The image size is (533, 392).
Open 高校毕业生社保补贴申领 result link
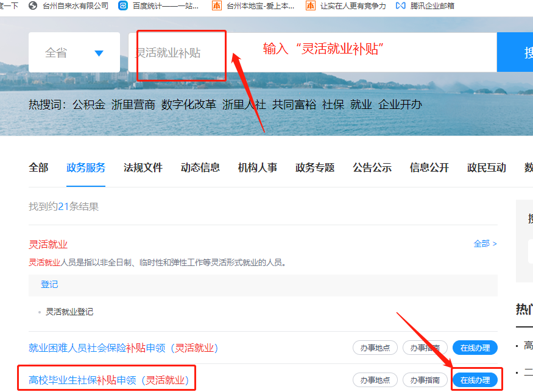pos(108,381)
